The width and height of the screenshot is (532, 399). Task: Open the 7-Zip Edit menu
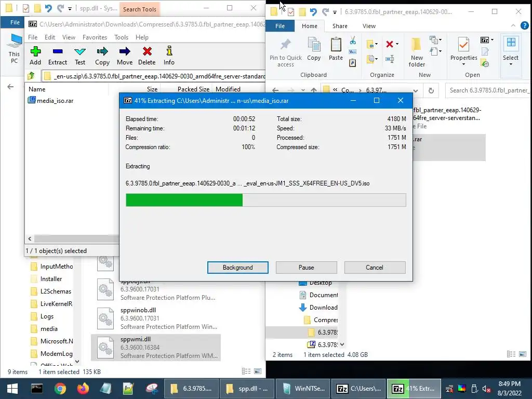pos(49,37)
